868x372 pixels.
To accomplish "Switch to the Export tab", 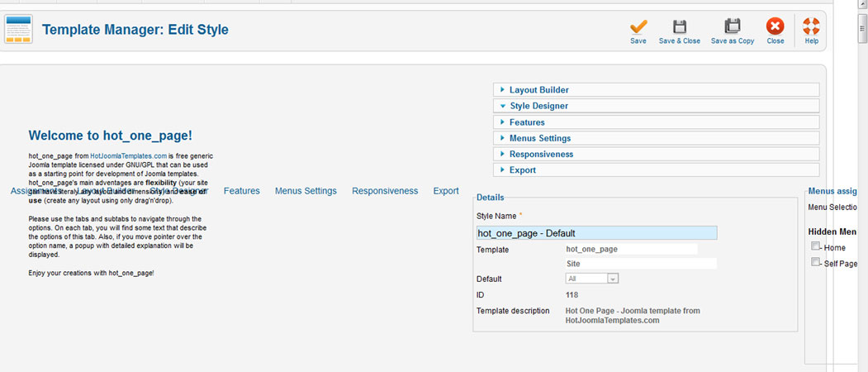I will pyautogui.click(x=446, y=191).
